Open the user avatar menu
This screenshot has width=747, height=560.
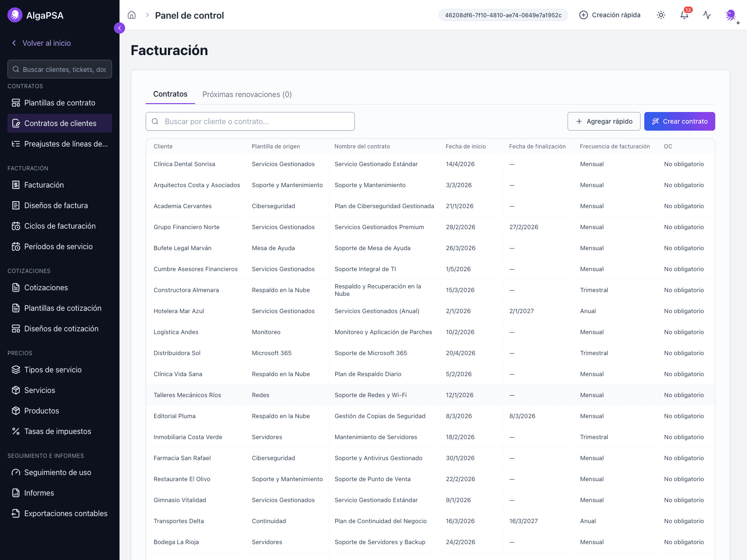731,15
